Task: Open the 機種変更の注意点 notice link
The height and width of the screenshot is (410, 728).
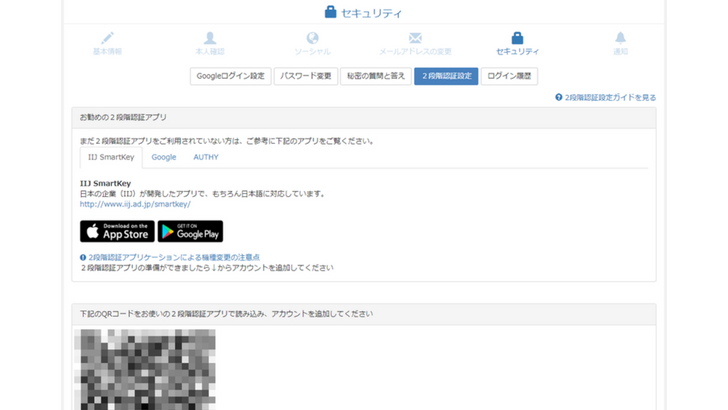Action: tap(174, 257)
